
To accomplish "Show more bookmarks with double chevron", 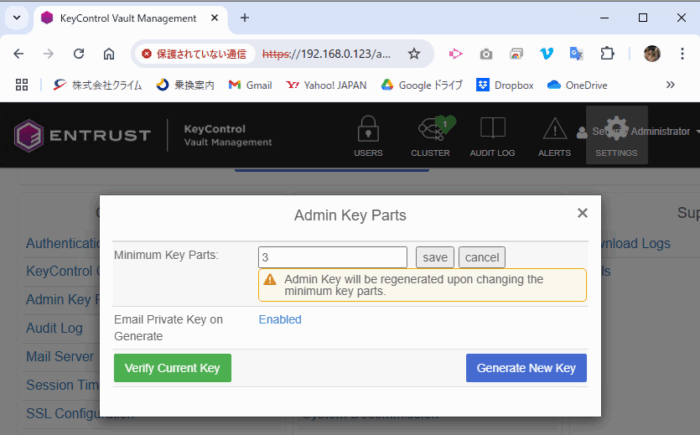I will [x=670, y=85].
